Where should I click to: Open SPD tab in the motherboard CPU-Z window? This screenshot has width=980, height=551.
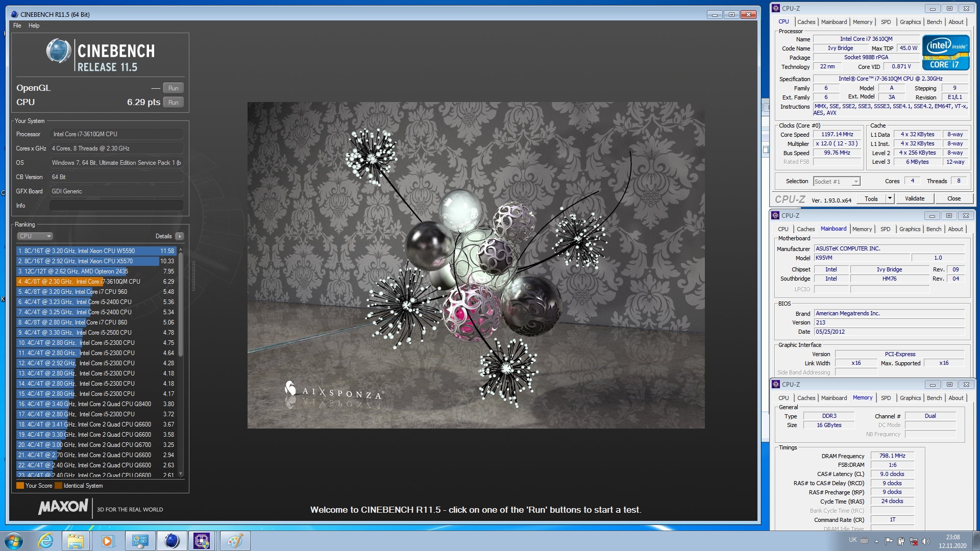885,229
